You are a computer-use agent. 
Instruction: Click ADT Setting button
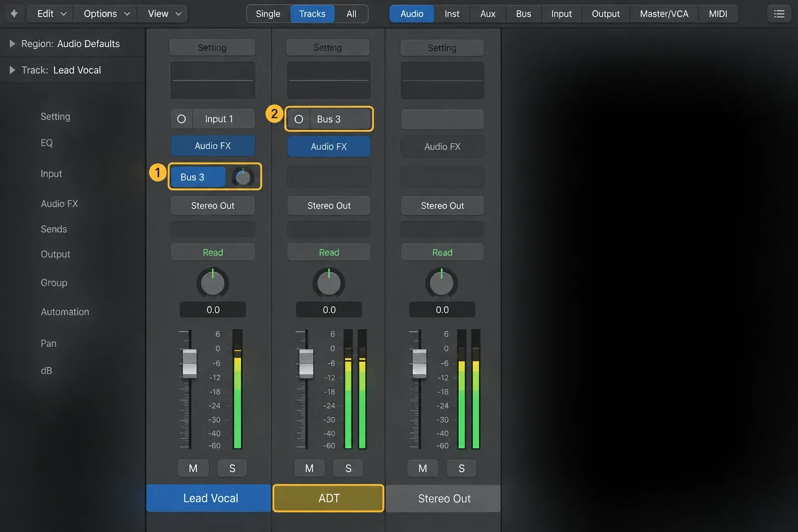click(x=328, y=47)
